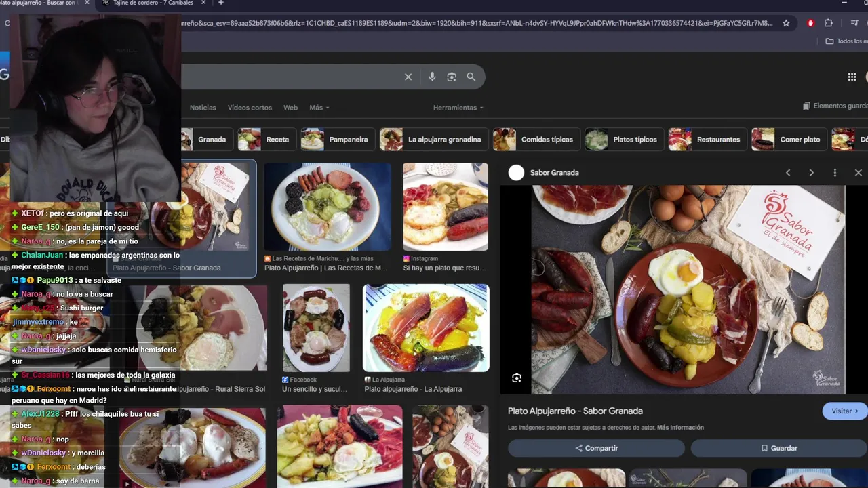Start voice search with the microphone icon
Viewport: 868px width, 488px height.
pyautogui.click(x=432, y=77)
